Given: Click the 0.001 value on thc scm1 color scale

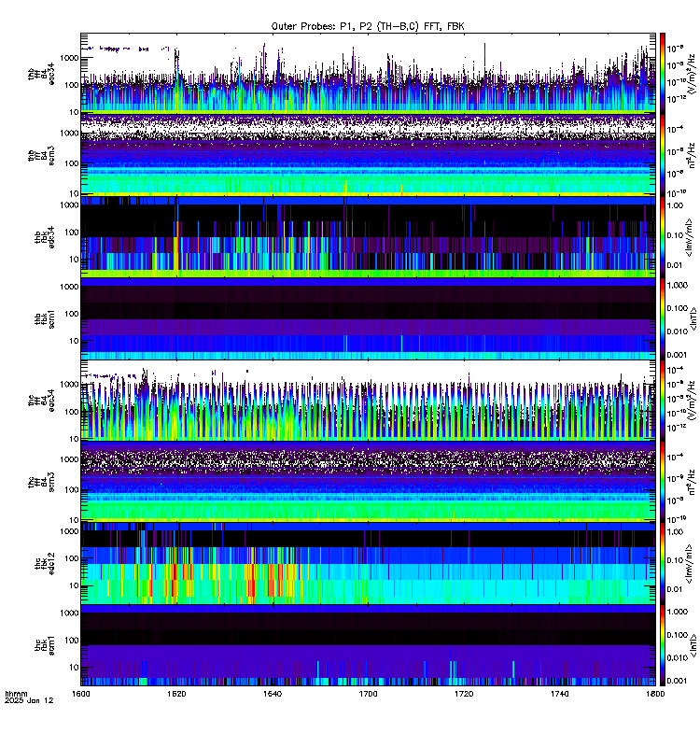Looking at the screenshot, I should pyautogui.click(x=678, y=681).
